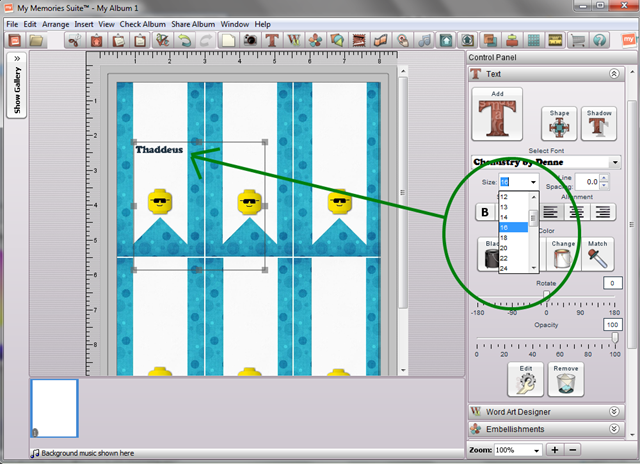Toggle Bold text style
The height and width of the screenshot is (464, 640).
(x=486, y=211)
